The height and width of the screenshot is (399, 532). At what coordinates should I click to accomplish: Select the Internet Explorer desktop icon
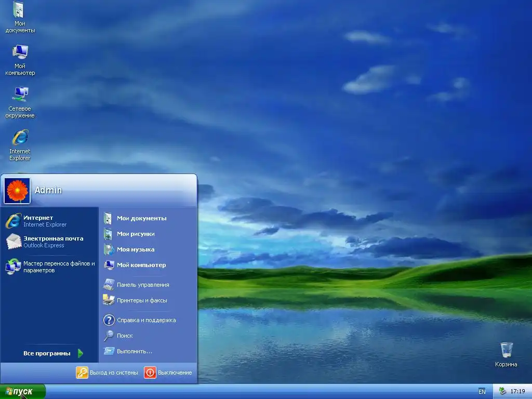(20, 145)
